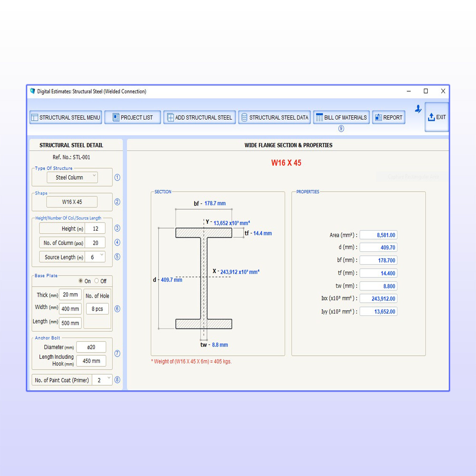
Task: Turn Base Plate Off
Action: [x=97, y=281]
